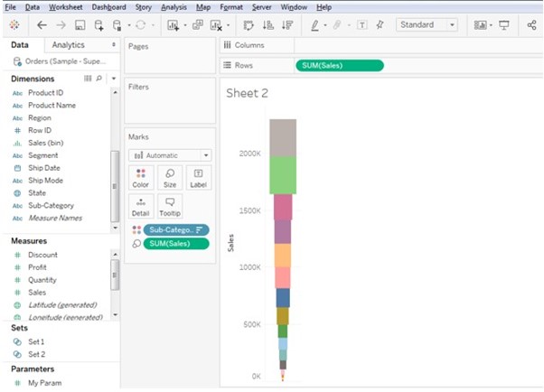Open the Analysis menu
The height and width of the screenshot is (392, 544).
pos(174,7)
